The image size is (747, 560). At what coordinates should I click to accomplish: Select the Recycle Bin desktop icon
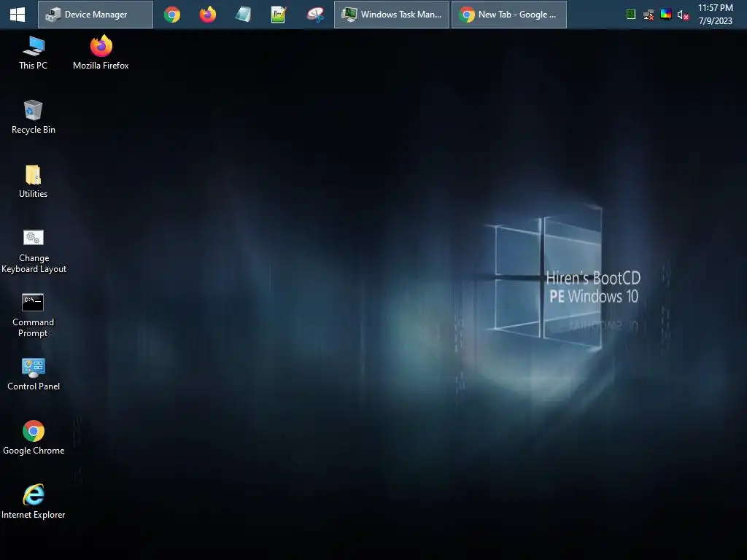pos(34,117)
